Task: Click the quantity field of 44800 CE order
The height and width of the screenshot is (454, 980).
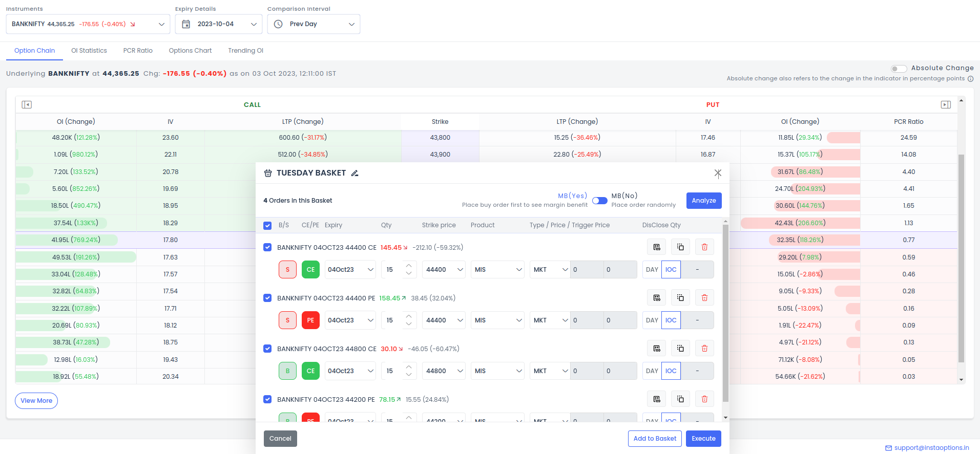Action: click(392, 371)
